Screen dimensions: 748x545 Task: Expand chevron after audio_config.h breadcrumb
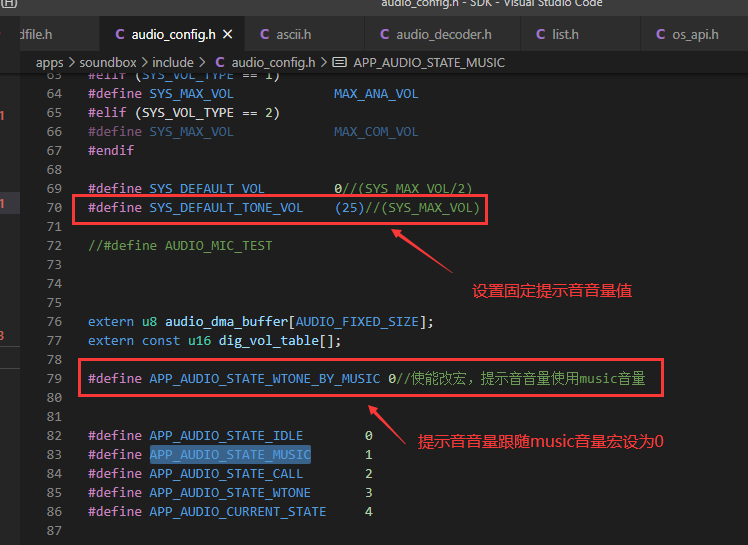323,62
